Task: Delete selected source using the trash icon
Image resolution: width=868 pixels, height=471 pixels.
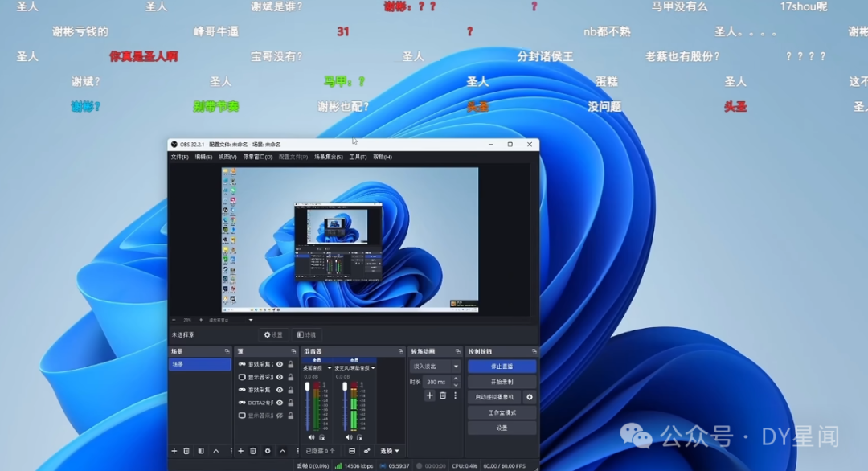Action: (x=253, y=451)
